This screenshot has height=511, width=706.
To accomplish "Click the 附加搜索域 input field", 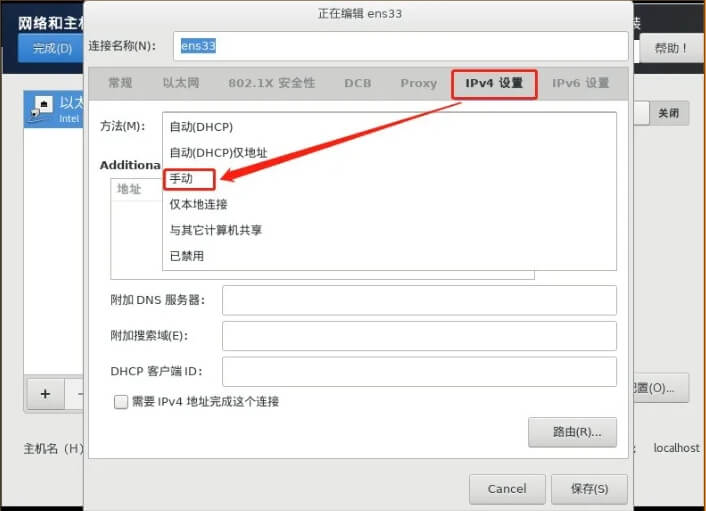I will (419, 336).
